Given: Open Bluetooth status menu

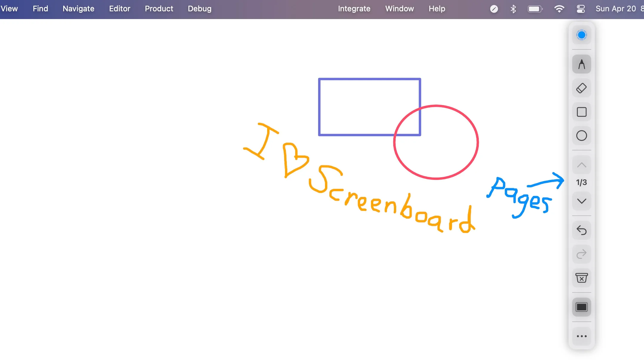Looking at the screenshot, I should (x=513, y=9).
